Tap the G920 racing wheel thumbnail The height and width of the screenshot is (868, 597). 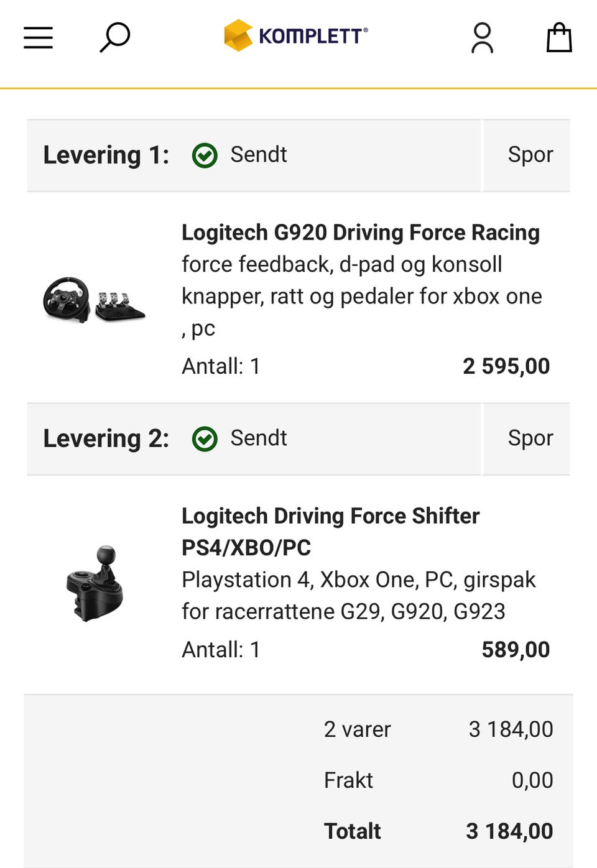94,300
